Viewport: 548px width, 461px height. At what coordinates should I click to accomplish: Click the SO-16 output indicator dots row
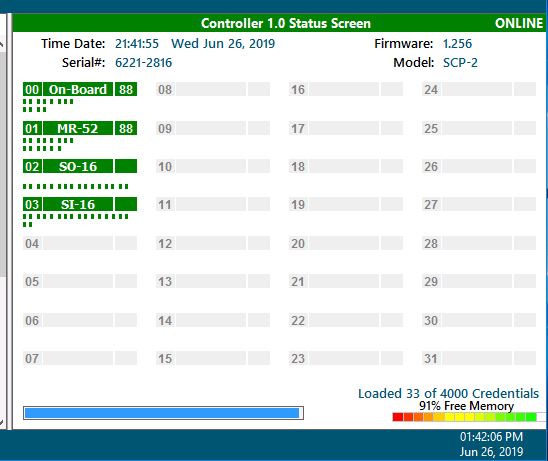point(75,186)
